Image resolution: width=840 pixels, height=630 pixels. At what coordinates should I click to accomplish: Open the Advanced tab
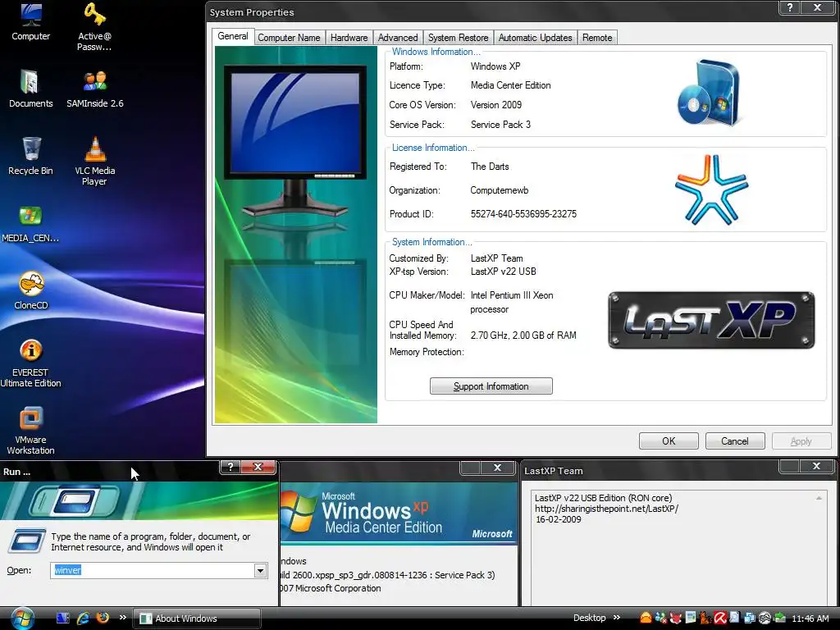tap(398, 38)
